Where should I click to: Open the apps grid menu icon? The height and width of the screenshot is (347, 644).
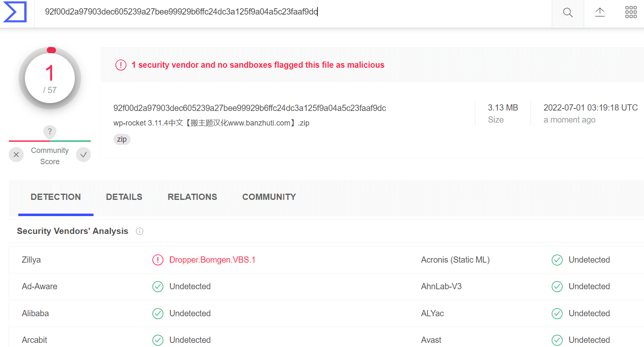point(631,12)
